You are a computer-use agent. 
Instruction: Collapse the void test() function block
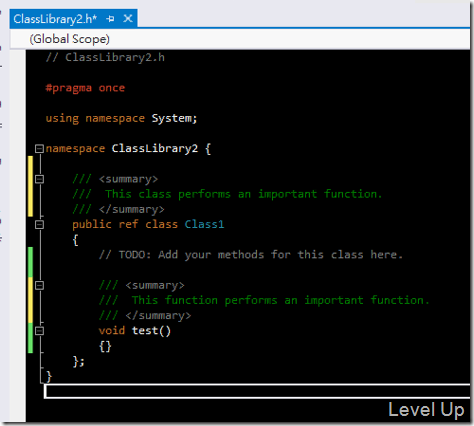point(39,331)
